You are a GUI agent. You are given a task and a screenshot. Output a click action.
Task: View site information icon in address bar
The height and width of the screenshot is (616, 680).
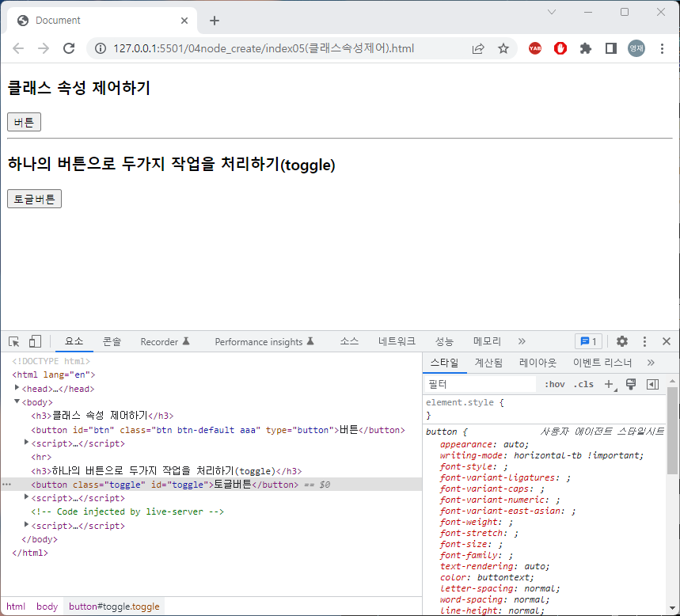(x=101, y=48)
